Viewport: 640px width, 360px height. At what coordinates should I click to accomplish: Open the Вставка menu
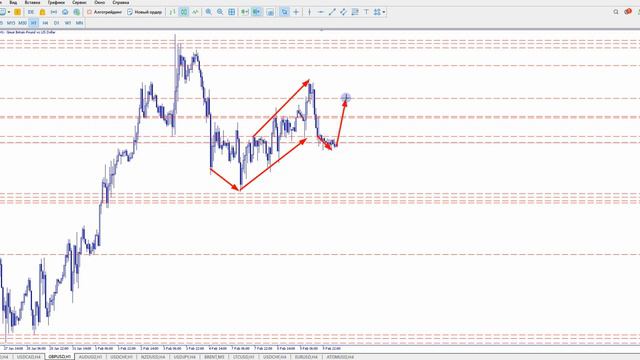tap(33, 2)
